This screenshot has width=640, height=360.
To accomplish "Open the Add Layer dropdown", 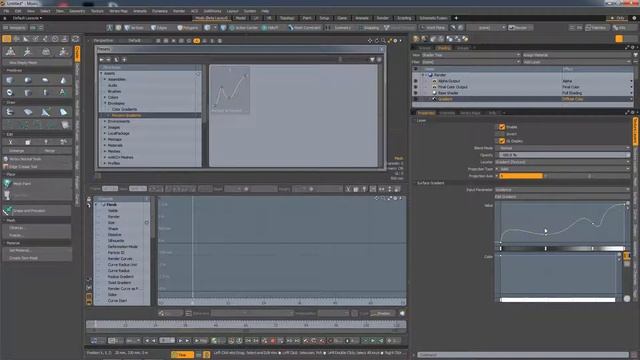I will [577, 62].
